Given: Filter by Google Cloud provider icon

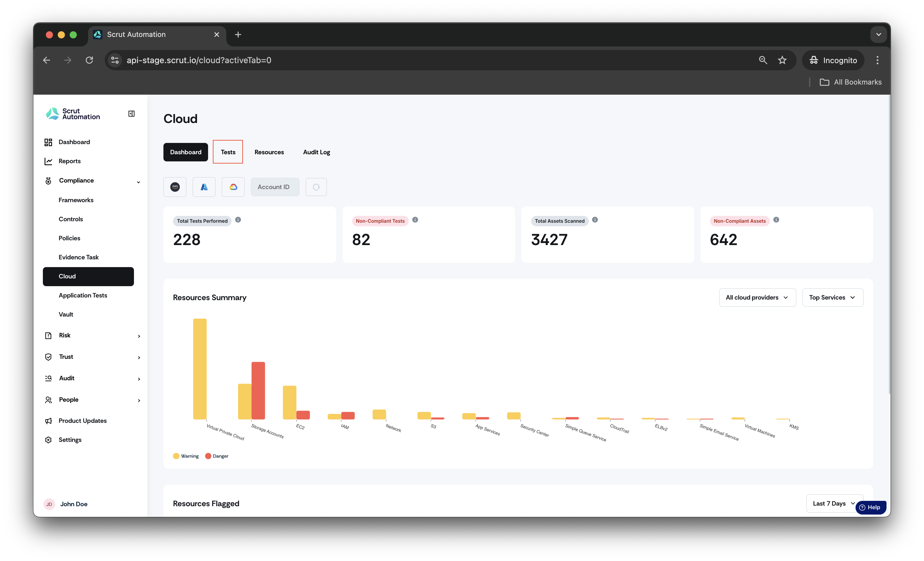Looking at the screenshot, I should 233,187.
